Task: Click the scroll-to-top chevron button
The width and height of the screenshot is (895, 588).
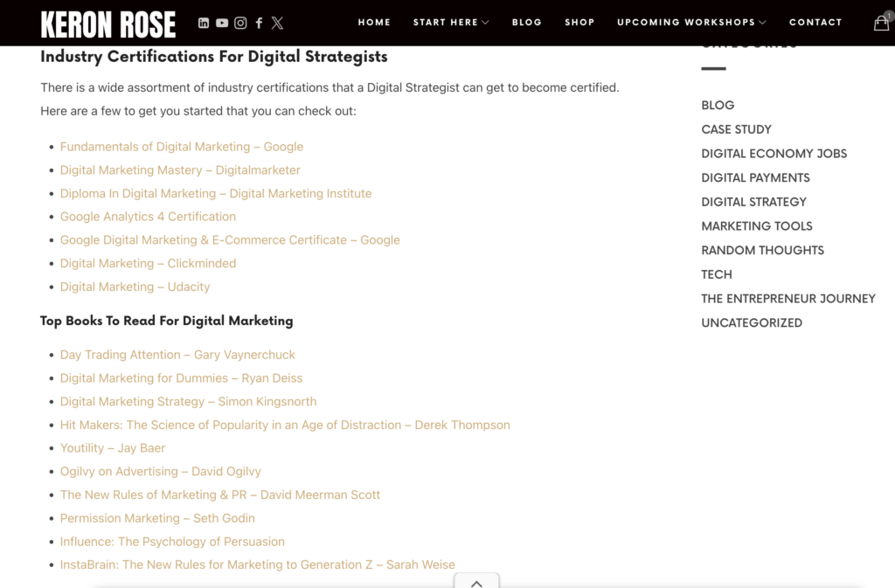Action: pos(476,582)
